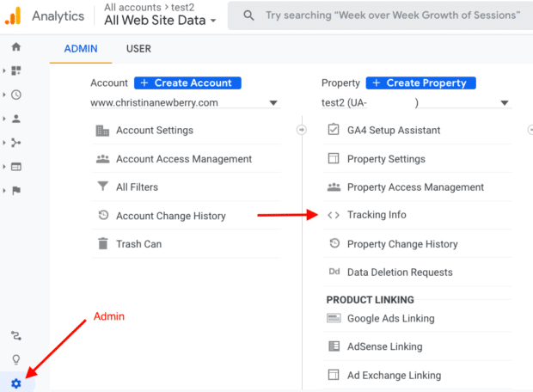Viewport: 533px width, 392px height.
Task: Select the ADMIN tab
Action: click(81, 49)
